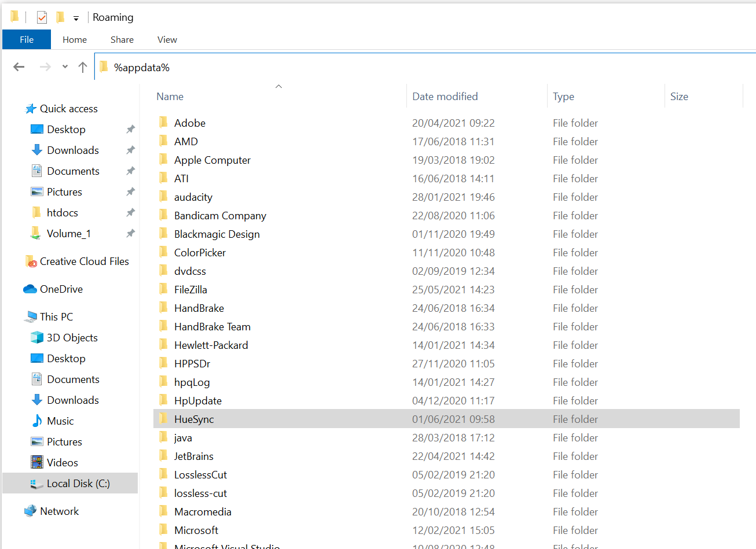Select the AMD folder
The height and width of the screenshot is (549, 756).
(x=186, y=141)
